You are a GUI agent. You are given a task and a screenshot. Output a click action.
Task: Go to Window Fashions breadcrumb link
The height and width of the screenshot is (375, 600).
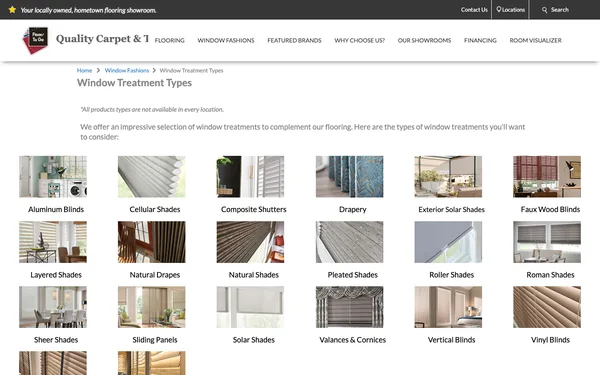pyautogui.click(x=127, y=70)
